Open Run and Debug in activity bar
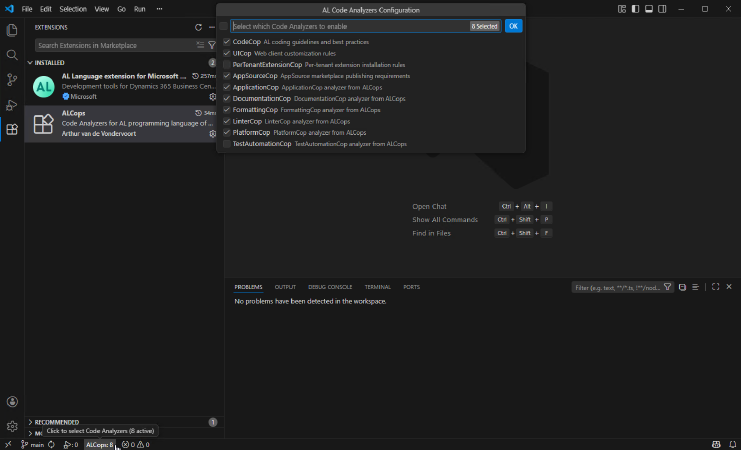 point(12,105)
